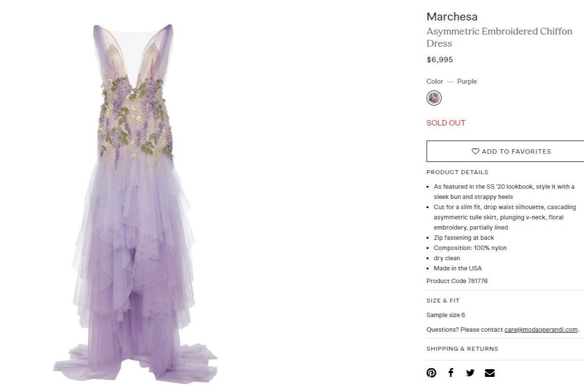Screen dimensions: 584x392
Task: Select the Product Code 781776 text
Action: [x=457, y=281]
